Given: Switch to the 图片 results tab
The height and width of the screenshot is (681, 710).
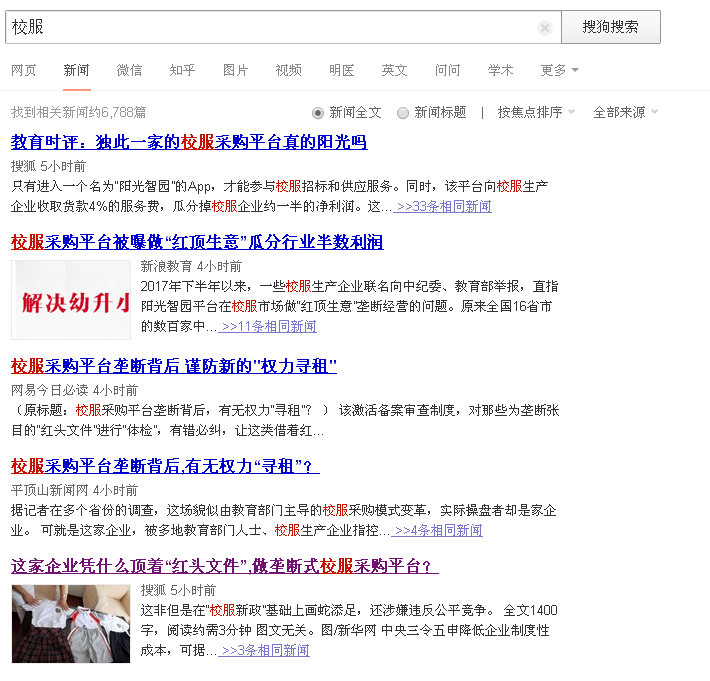Looking at the screenshot, I should click(236, 70).
